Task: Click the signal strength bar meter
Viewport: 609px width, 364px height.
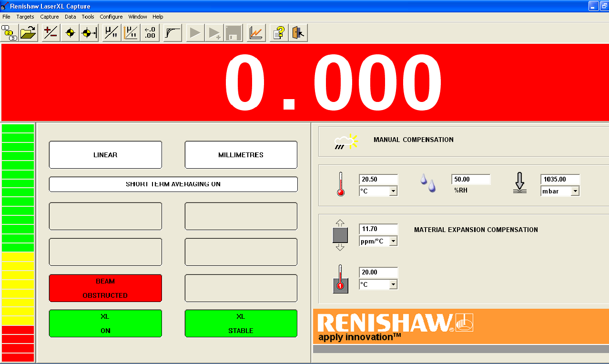Action: [x=18, y=243]
